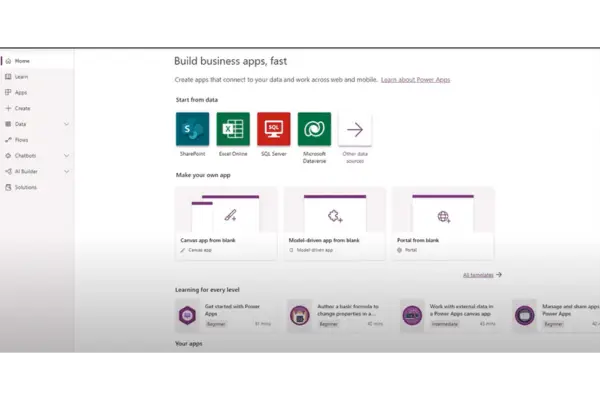
Task: Click the Chatbots icon in sidebar
Action: 8,156
